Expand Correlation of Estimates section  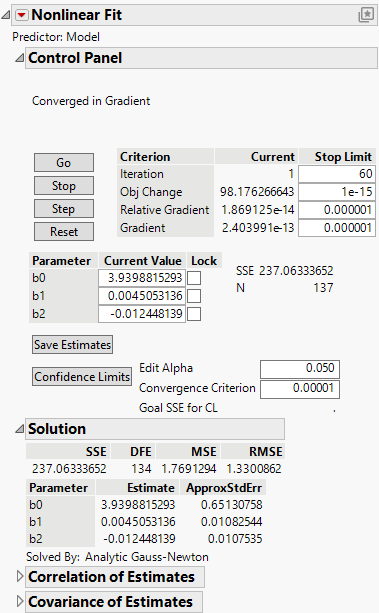pos(20,577)
